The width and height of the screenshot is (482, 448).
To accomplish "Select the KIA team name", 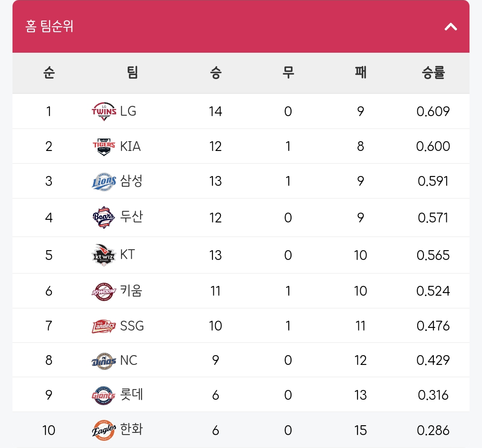I will [x=130, y=146].
